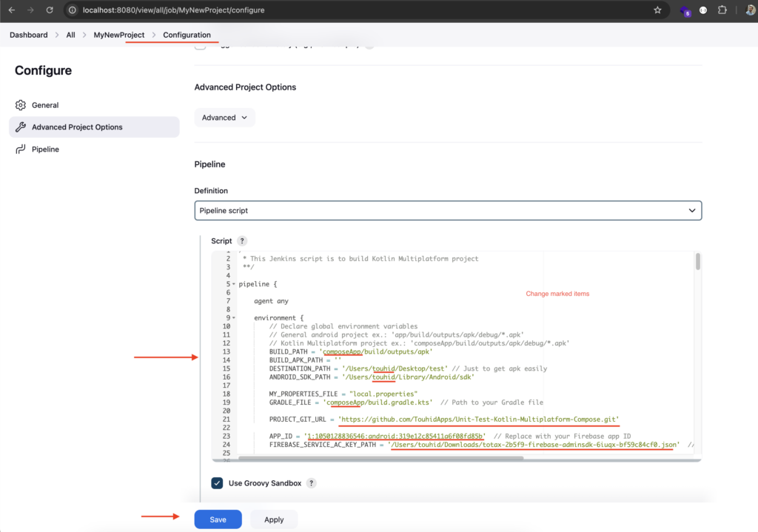Click the browser forward arrow
Viewport: 758px width, 532px height.
pyautogui.click(x=30, y=10)
